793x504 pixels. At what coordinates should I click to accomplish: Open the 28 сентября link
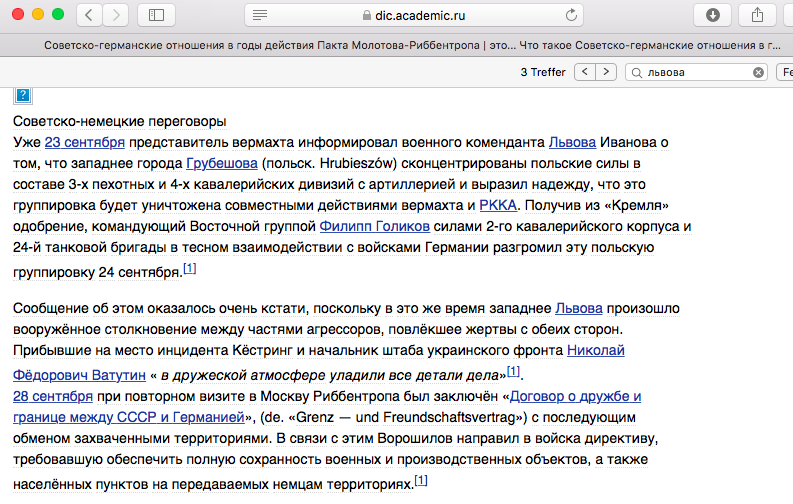[x=53, y=396]
